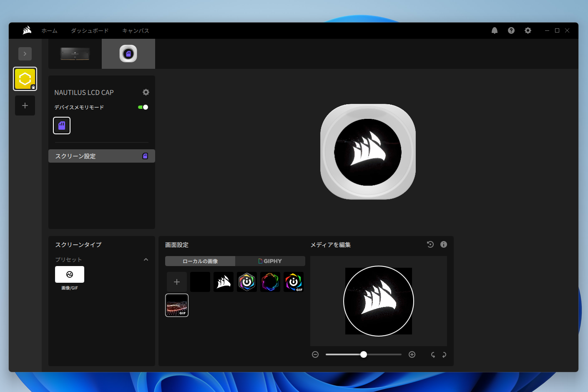Minimize the iCUE window
This screenshot has width=588, height=392.
(547, 30)
